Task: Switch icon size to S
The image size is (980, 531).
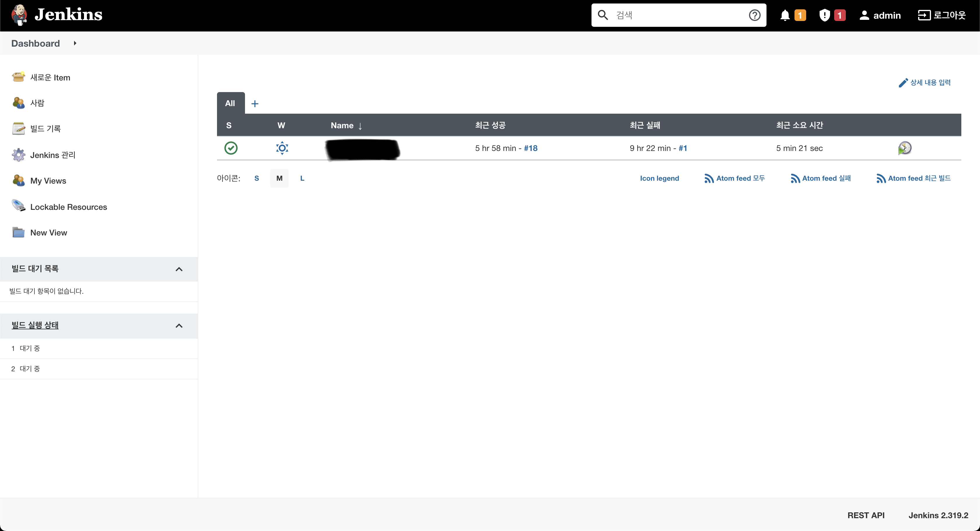Action: (256, 178)
